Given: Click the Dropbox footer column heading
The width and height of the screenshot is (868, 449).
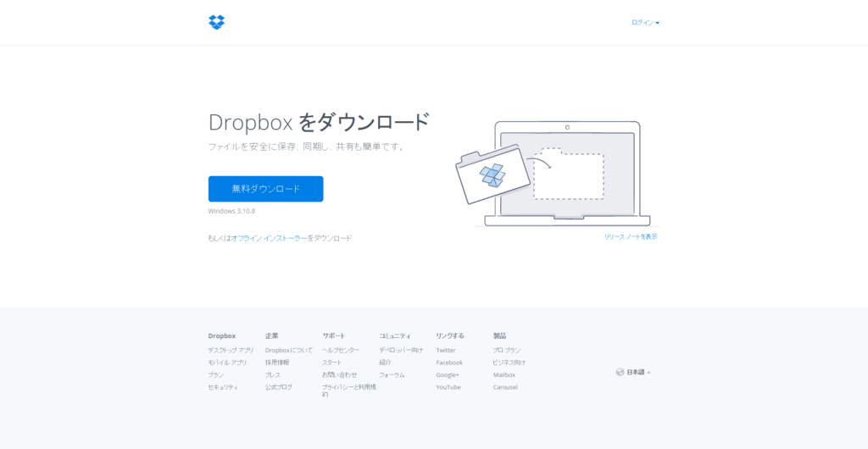Looking at the screenshot, I should [222, 335].
